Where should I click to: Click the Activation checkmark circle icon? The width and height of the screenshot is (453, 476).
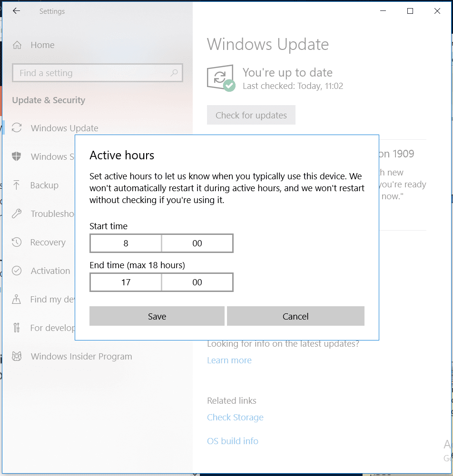(17, 271)
